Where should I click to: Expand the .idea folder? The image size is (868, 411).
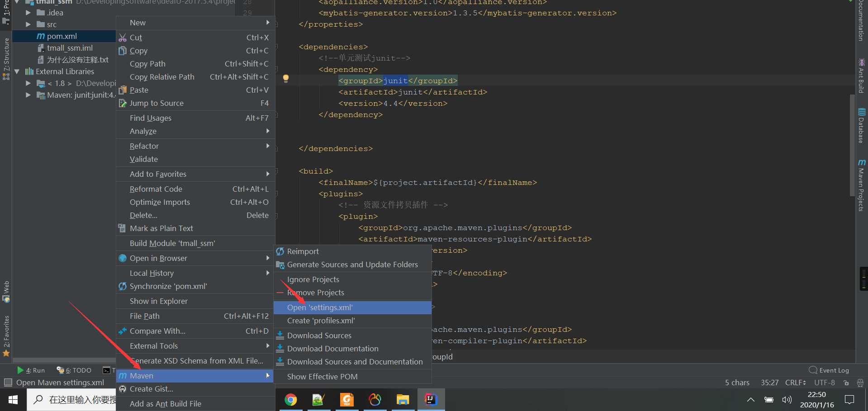pos(28,13)
